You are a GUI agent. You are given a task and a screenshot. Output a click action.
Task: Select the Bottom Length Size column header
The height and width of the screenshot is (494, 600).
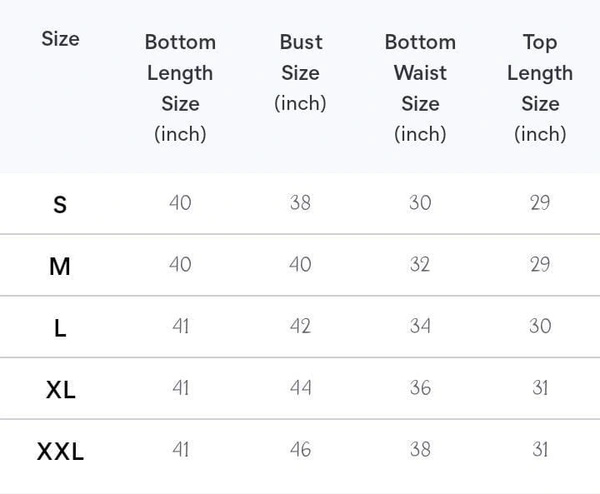click(x=180, y=87)
